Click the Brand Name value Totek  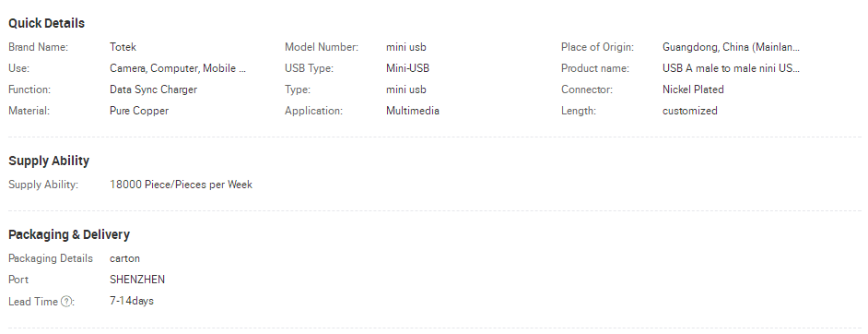point(123,47)
